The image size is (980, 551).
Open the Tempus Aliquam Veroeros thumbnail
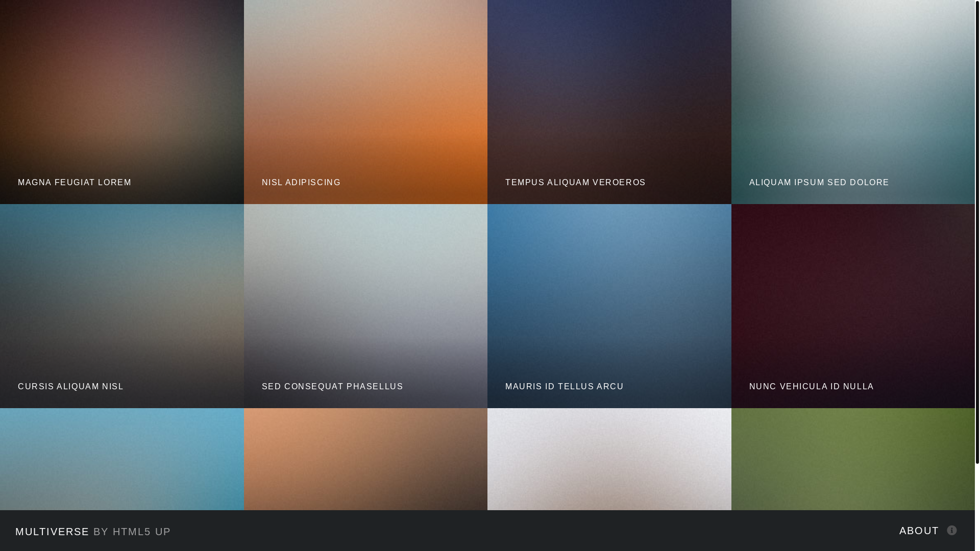point(609,102)
